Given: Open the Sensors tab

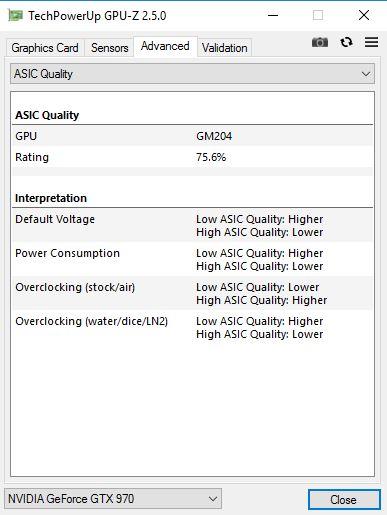Looking at the screenshot, I should pos(110,48).
